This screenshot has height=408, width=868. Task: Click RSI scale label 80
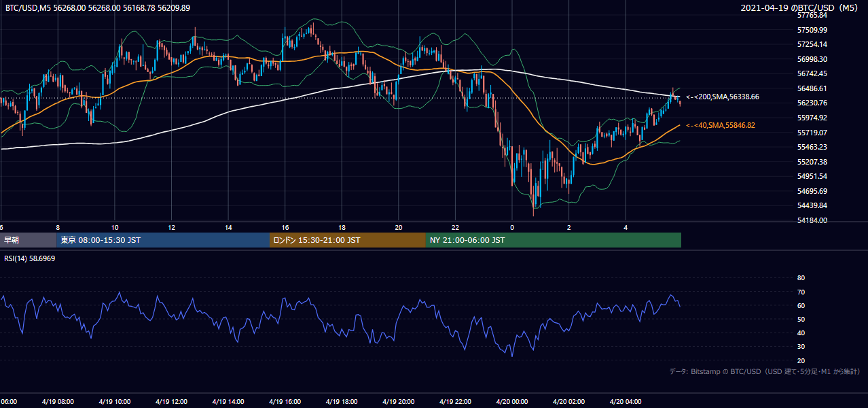click(x=801, y=278)
